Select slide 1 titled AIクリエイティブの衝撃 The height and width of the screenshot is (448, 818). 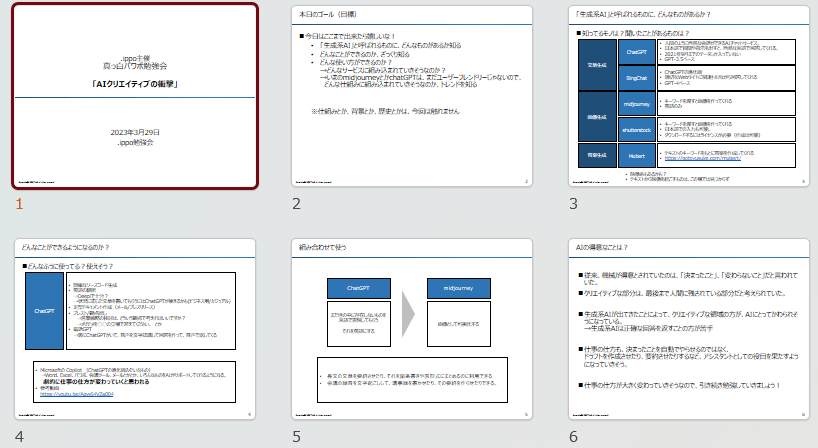click(135, 95)
